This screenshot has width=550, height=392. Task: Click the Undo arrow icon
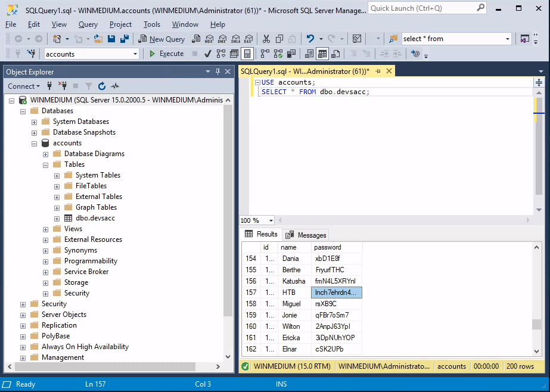click(x=310, y=39)
